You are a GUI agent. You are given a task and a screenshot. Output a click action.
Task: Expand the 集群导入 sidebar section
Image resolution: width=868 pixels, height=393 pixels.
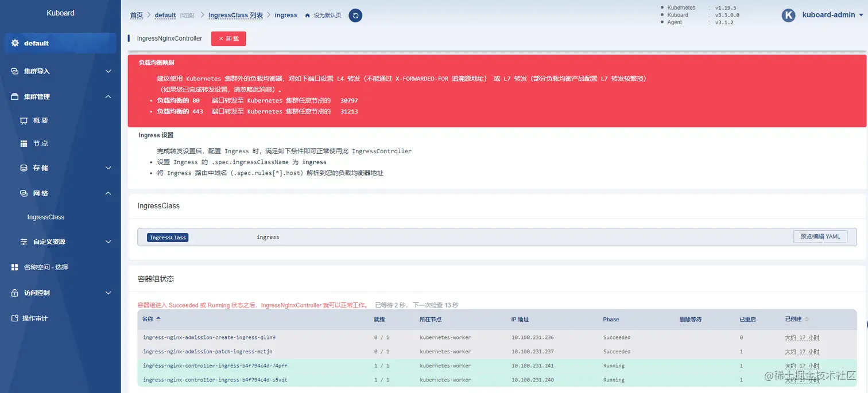coord(60,71)
